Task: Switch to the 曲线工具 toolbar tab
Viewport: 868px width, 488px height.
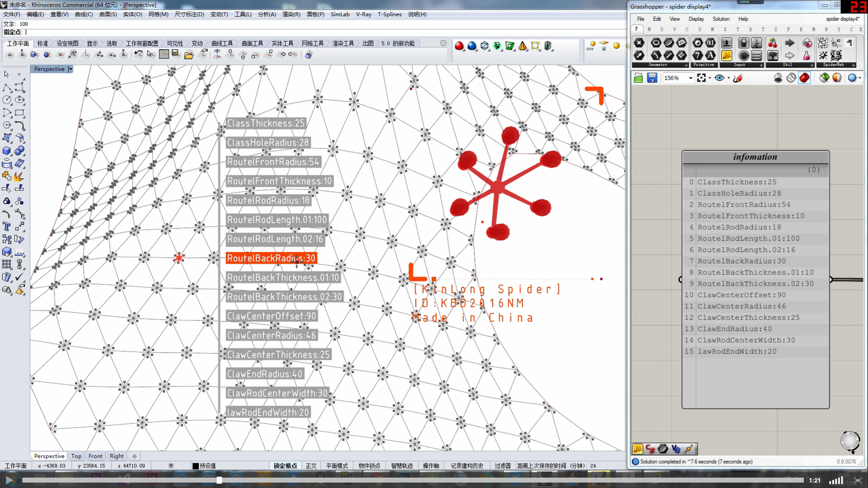Action: coord(222,43)
